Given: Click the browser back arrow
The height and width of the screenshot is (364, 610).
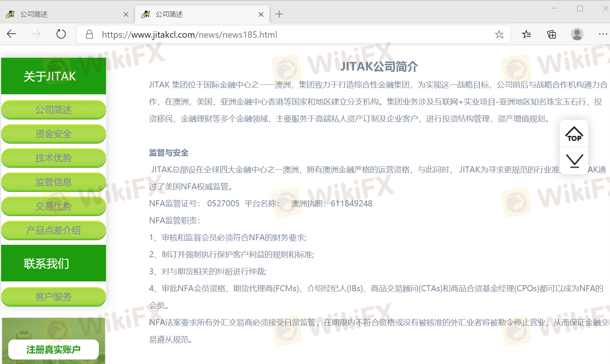Looking at the screenshot, I should (x=11, y=34).
